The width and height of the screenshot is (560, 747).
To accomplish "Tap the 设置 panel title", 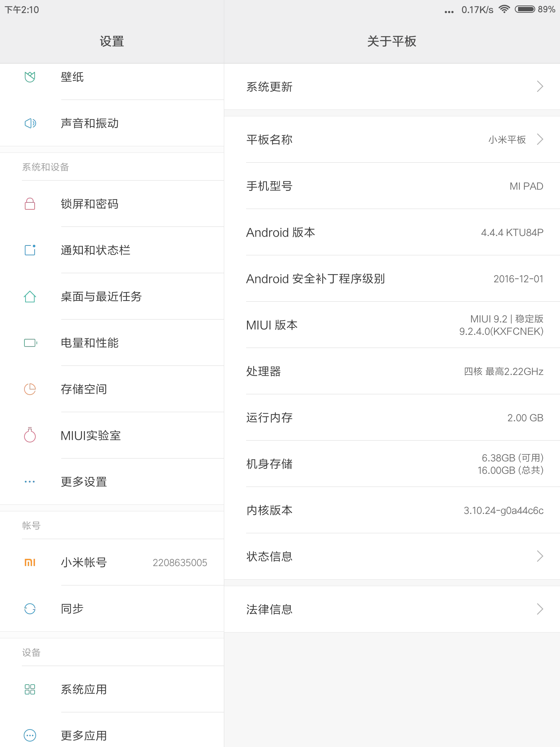I will (112, 41).
